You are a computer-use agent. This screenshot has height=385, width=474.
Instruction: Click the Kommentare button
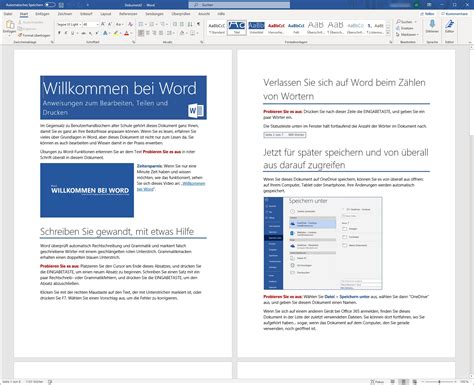coord(454,14)
